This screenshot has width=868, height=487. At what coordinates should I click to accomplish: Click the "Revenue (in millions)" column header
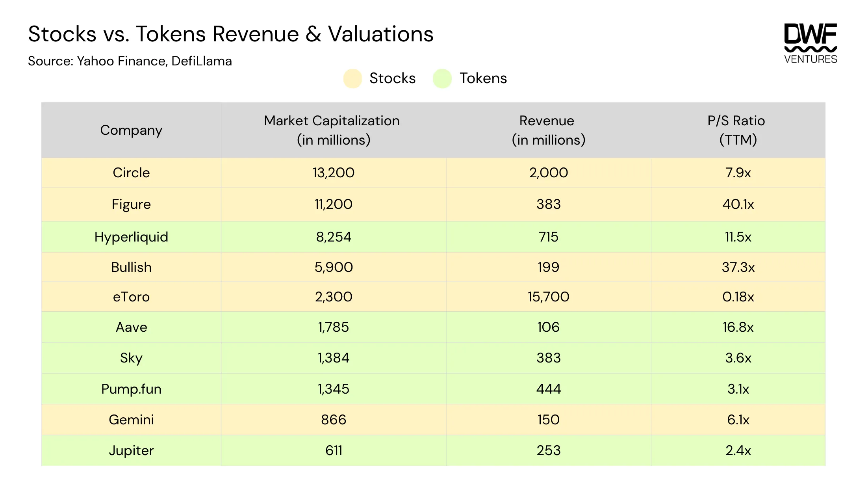(x=549, y=130)
